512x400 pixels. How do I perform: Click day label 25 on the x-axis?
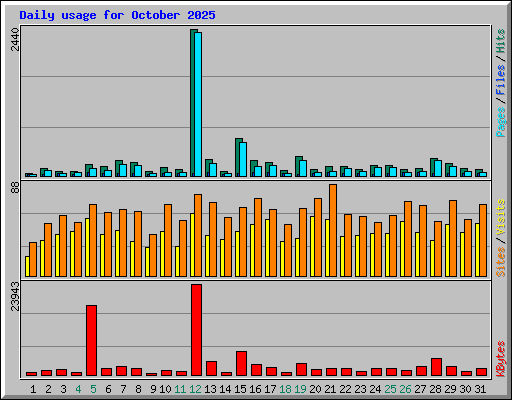390,389
